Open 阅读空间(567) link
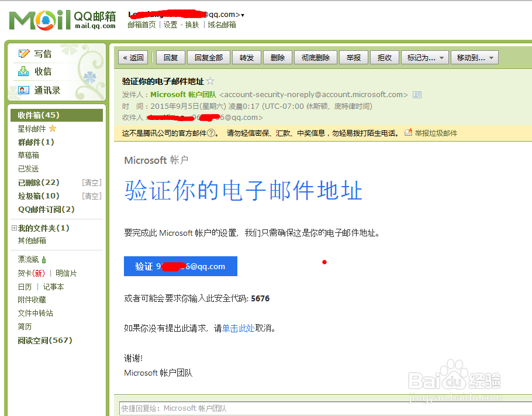532x416 pixels. pyautogui.click(x=45, y=341)
